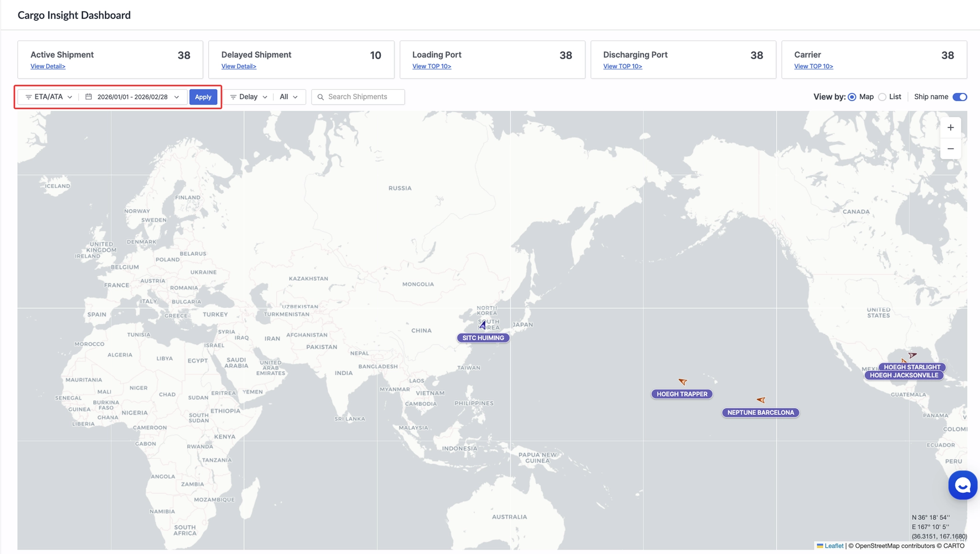Toggle the Ship name switch off
Screen dimensions: 980x554
tap(959, 97)
